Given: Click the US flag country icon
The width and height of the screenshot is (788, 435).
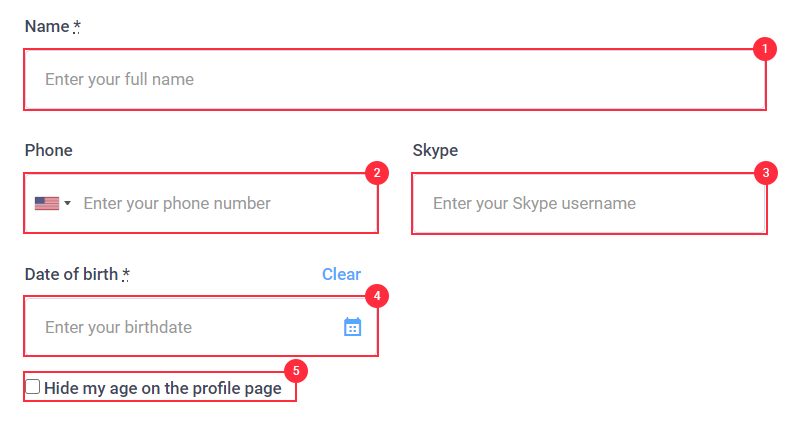Looking at the screenshot, I should pyautogui.click(x=47, y=203).
